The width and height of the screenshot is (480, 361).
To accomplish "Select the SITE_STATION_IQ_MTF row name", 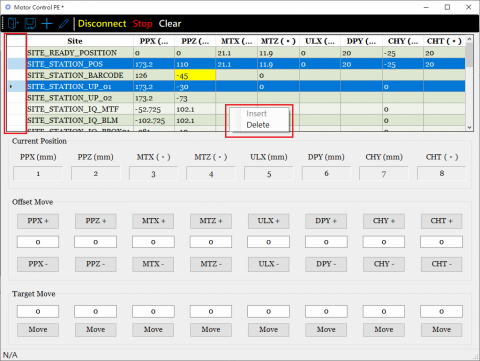I will [73, 109].
